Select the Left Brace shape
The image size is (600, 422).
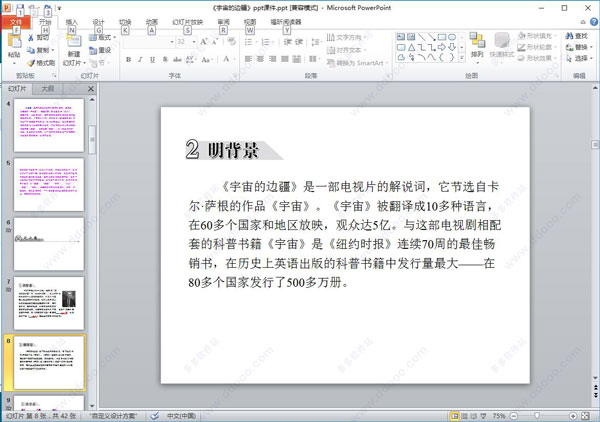click(442, 57)
